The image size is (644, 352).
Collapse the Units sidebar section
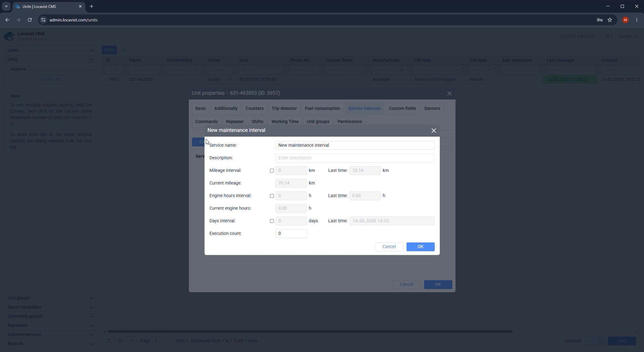pyautogui.click(x=50, y=59)
